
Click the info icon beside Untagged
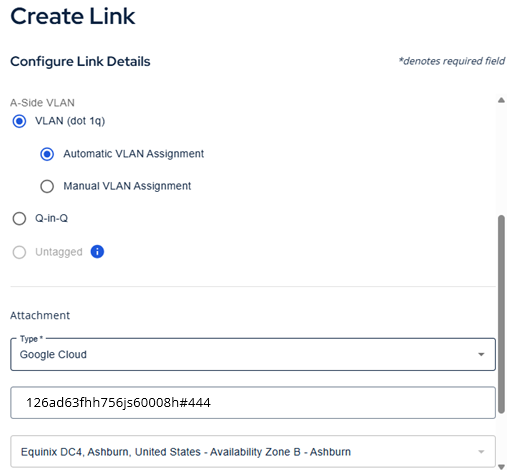coord(97,252)
